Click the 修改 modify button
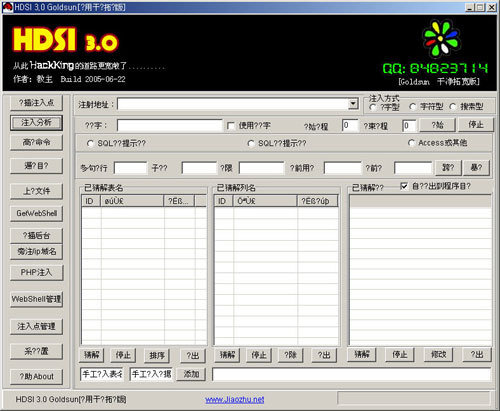The height and width of the screenshot is (411, 500). [438, 354]
